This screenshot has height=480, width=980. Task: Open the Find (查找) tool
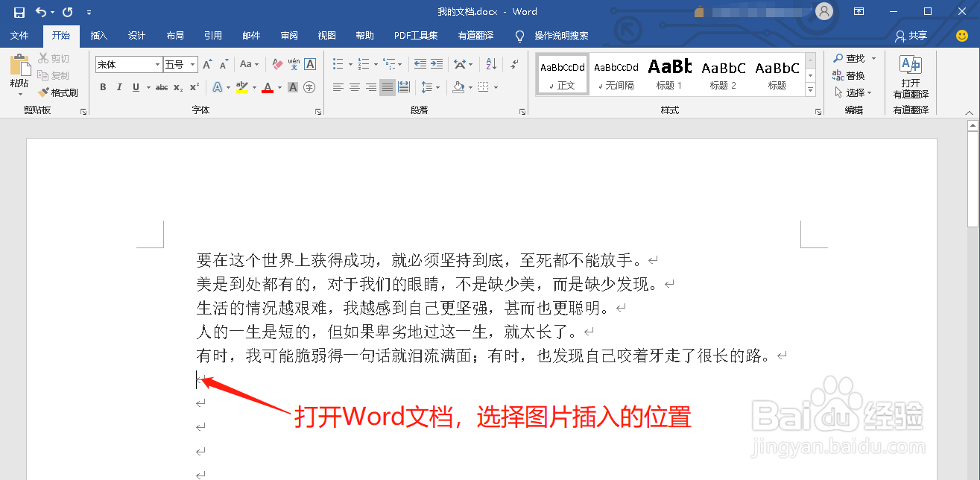coord(850,58)
